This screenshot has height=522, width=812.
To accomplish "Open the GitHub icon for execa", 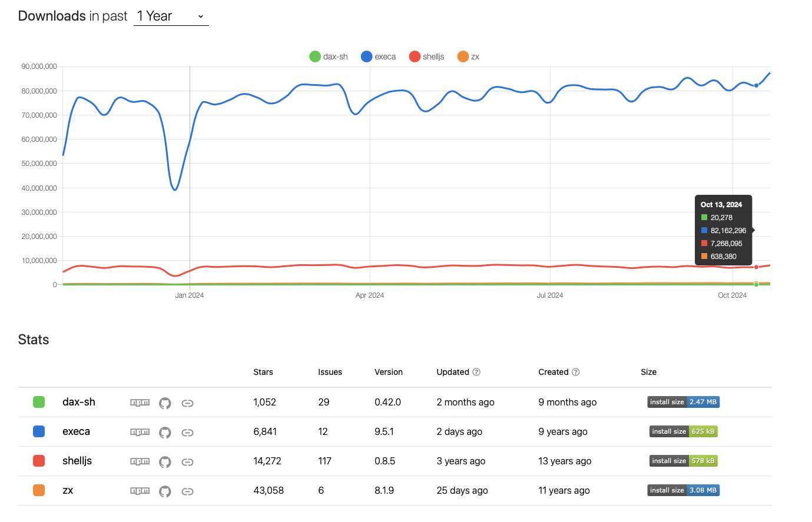I will (x=165, y=433).
